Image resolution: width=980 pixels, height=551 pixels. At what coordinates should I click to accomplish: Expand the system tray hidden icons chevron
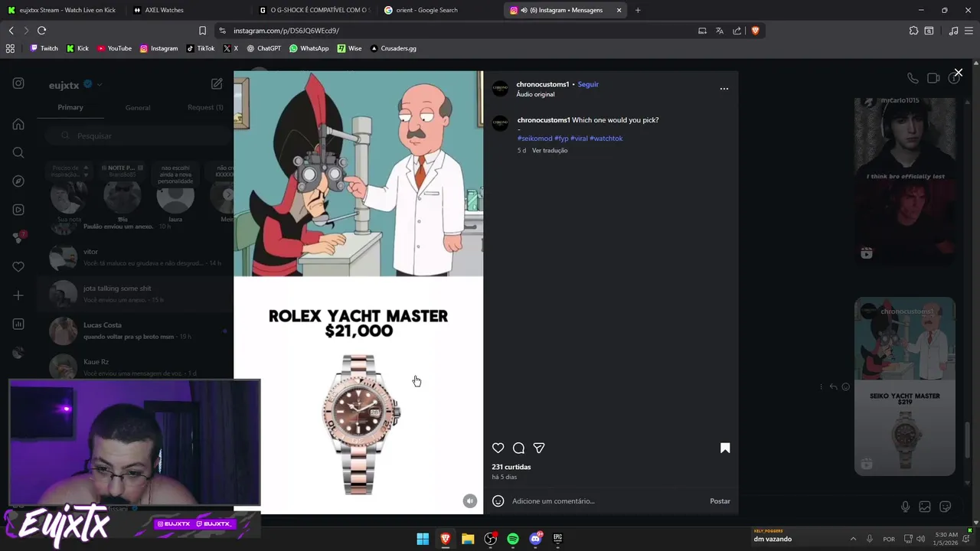[x=853, y=539]
